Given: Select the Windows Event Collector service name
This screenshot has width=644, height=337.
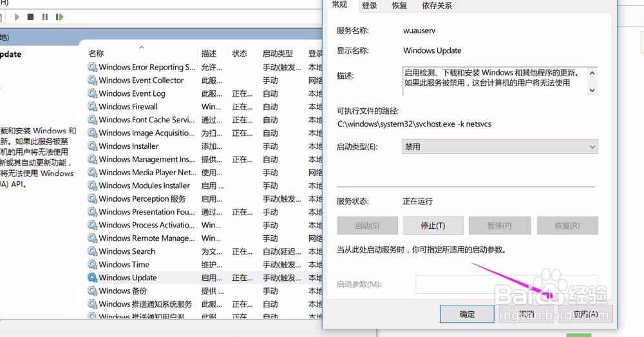Looking at the screenshot, I should coord(141,80).
